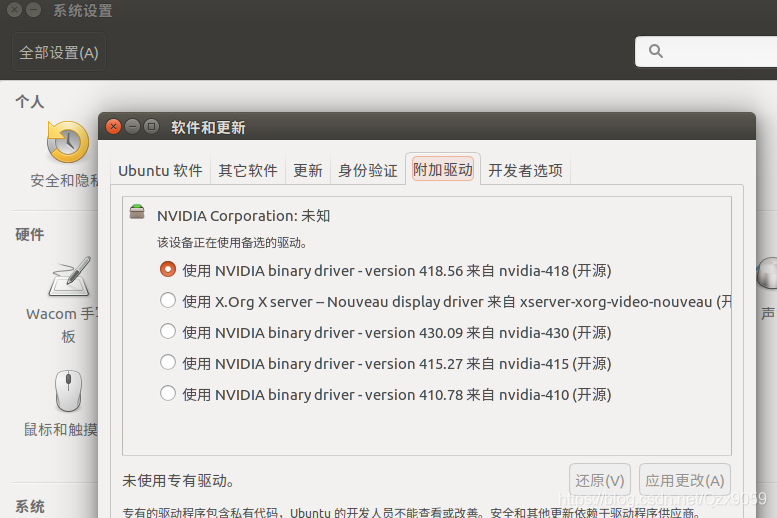Screen dimensions: 777x518
Task: Click the 全部设置(A) button
Action: (x=59, y=52)
